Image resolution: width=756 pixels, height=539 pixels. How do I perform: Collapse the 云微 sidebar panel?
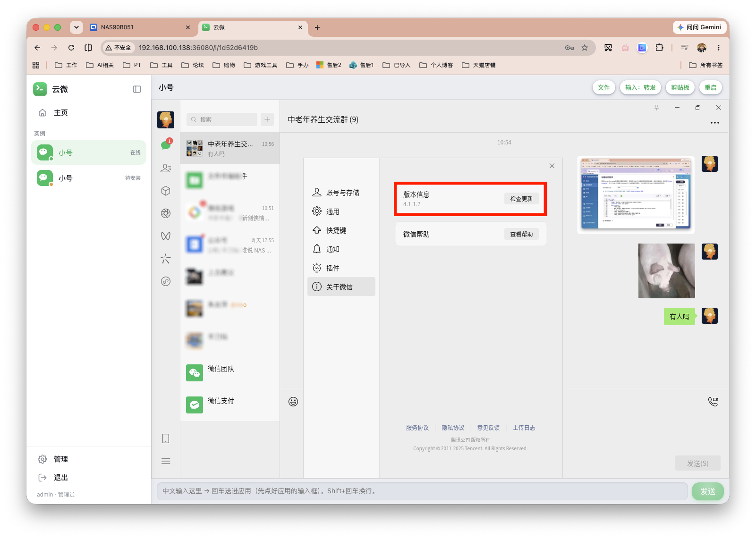137,89
